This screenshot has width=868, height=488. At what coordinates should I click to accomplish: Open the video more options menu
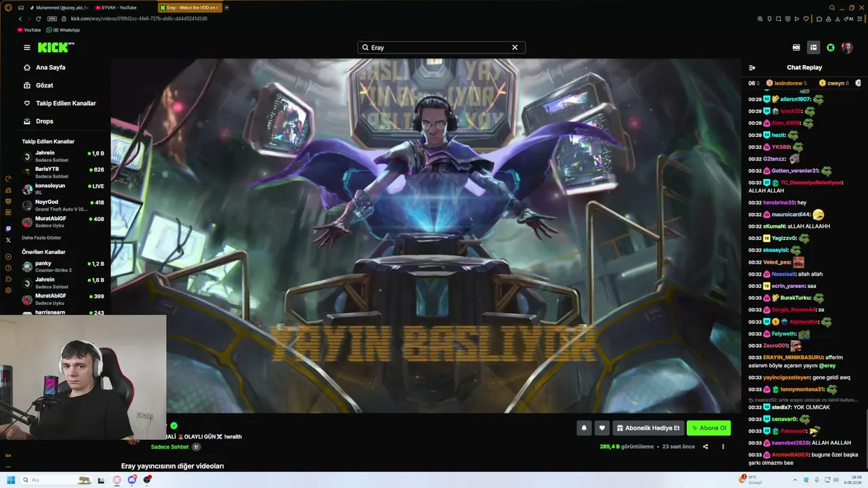[x=723, y=447]
